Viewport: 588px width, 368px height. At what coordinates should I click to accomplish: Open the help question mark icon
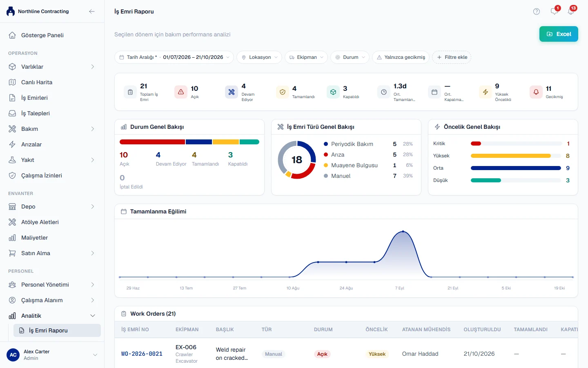tap(537, 11)
